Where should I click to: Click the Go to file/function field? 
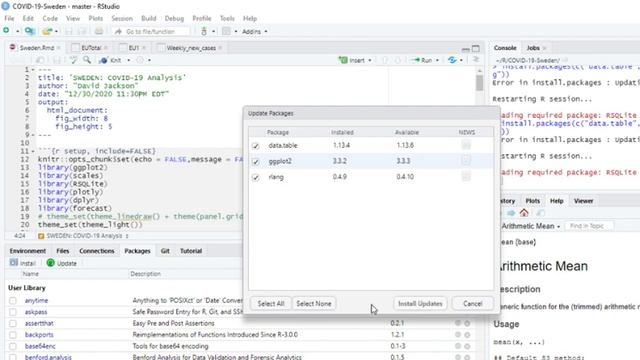tap(151, 31)
